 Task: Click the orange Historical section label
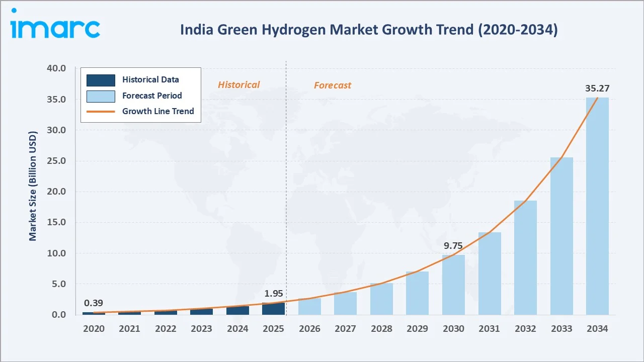pos(239,84)
